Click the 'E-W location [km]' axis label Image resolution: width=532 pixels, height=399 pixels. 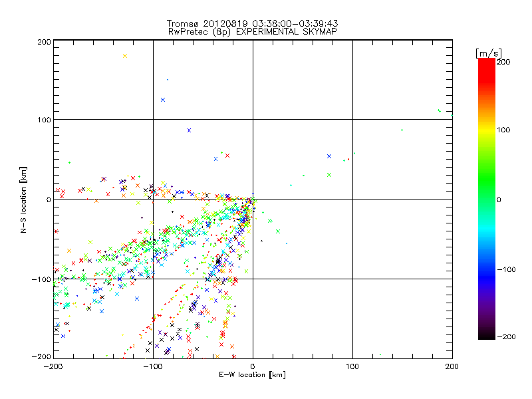pyautogui.click(x=252, y=374)
